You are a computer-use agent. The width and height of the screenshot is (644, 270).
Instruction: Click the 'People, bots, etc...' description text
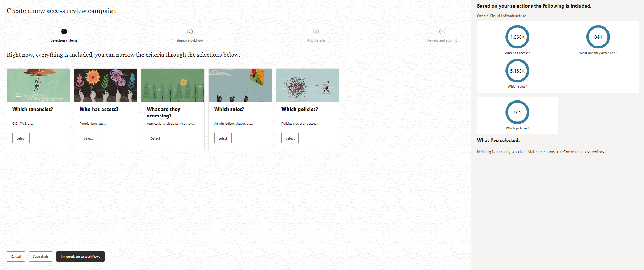[93, 124]
